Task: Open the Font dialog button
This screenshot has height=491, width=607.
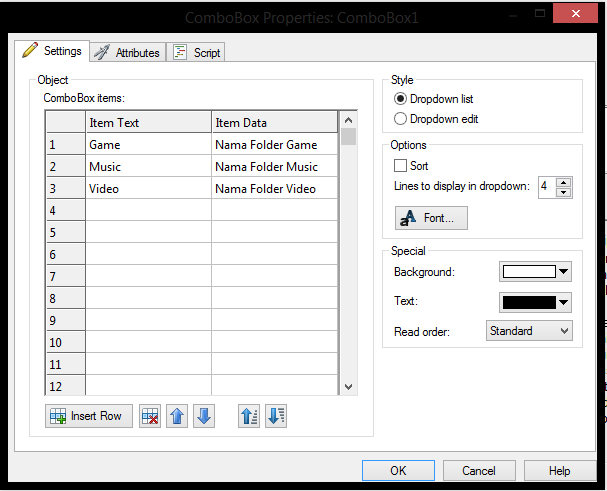Action: (431, 218)
